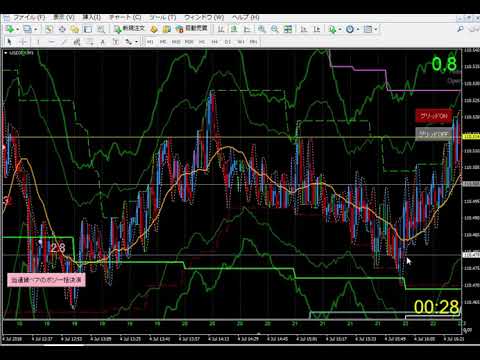Zoom in on the chart
The image size is (480, 360).
pyautogui.click(x=262, y=29)
